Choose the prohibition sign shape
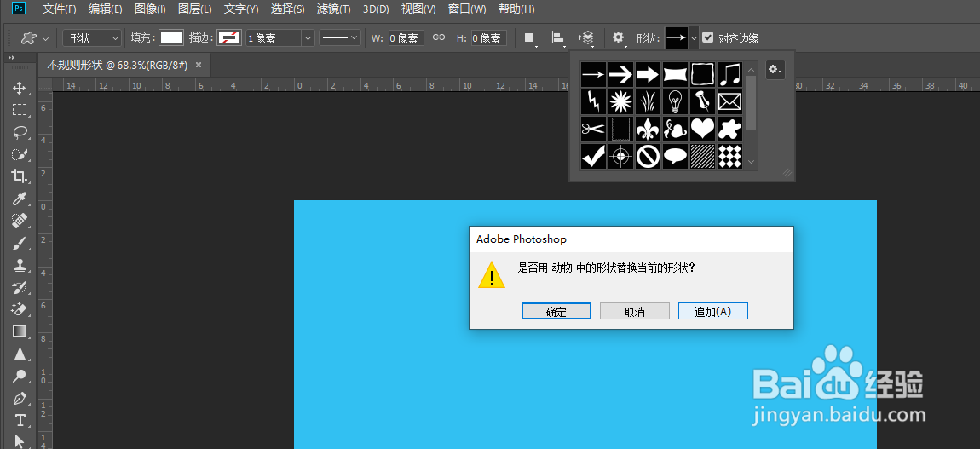Image resolution: width=980 pixels, height=449 pixels. [649, 156]
